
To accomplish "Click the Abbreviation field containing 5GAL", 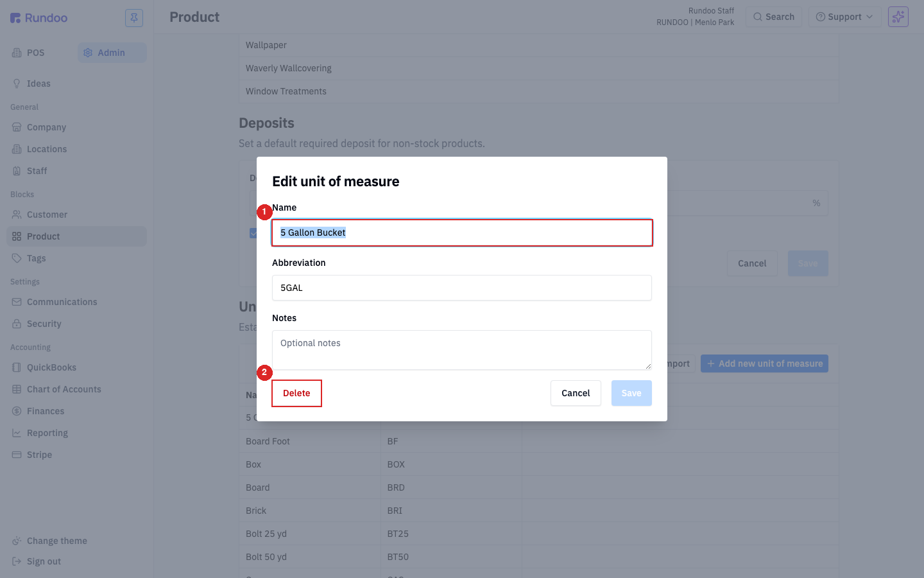I will pos(462,288).
